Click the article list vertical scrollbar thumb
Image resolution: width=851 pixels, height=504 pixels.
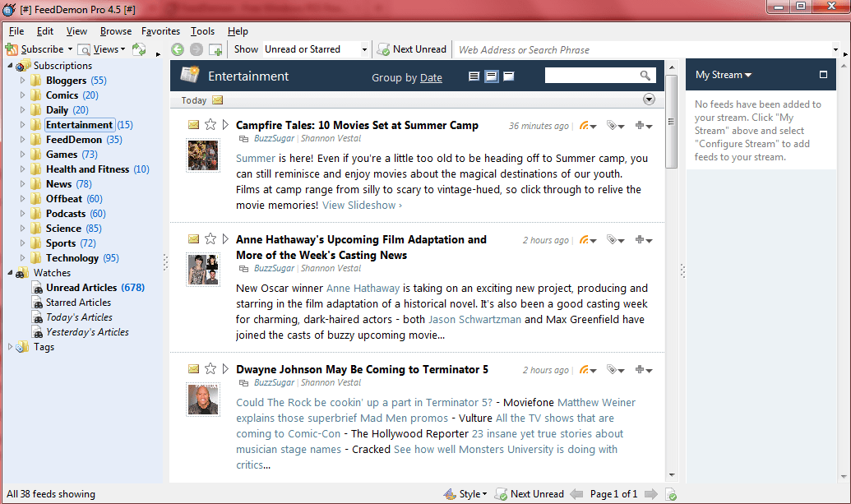click(672, 122)
